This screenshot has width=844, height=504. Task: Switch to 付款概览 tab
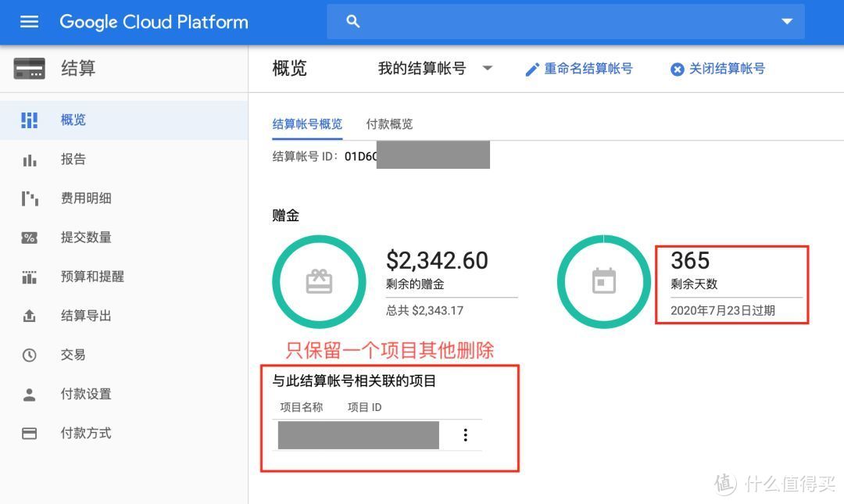tap(389, 124)
